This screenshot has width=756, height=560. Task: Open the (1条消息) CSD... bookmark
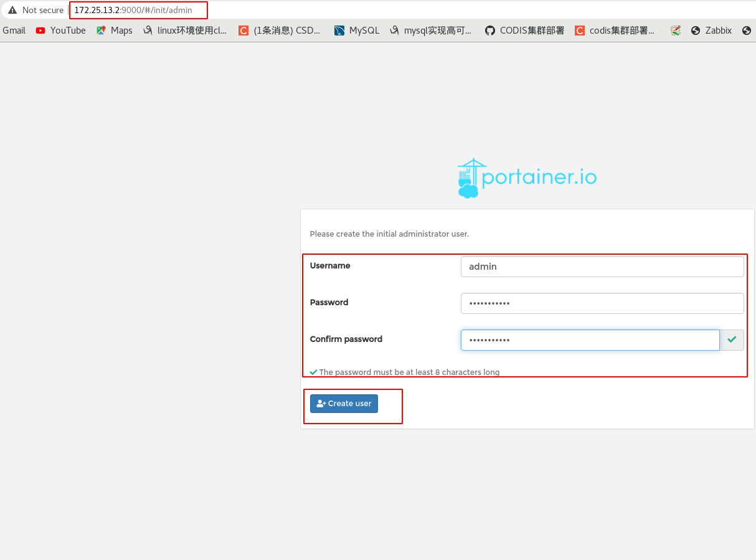[x=280, y=30]
